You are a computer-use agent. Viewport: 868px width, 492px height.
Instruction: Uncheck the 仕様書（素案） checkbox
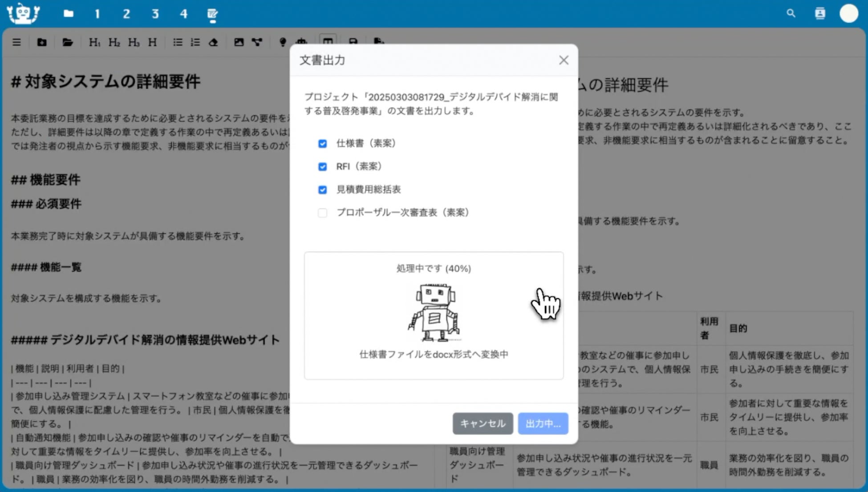(x=322, y=144)
